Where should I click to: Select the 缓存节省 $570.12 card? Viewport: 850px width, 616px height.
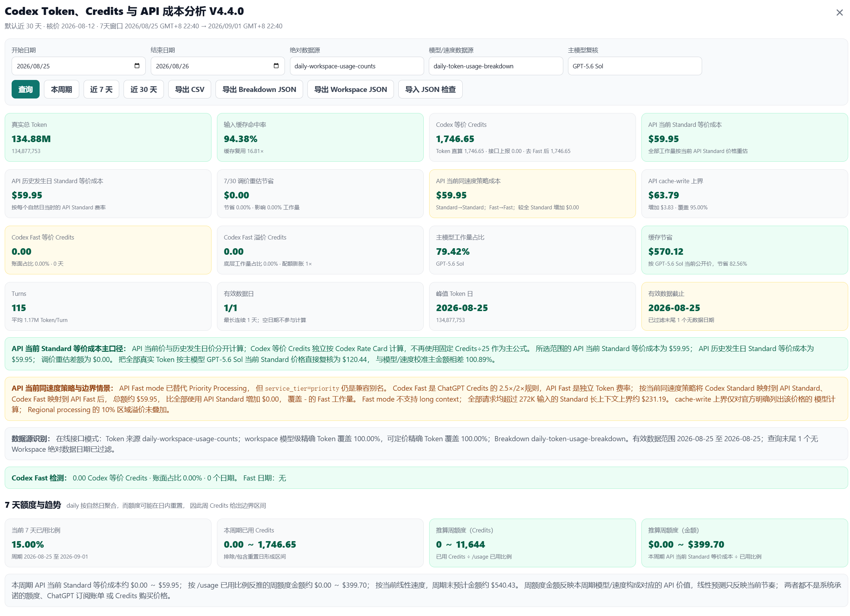click(744, 250)
